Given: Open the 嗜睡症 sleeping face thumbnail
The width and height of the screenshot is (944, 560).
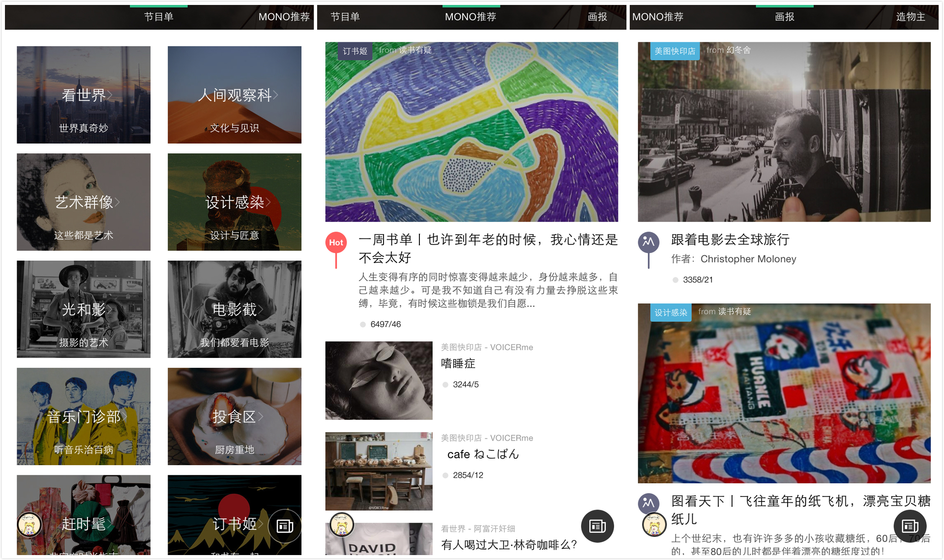Looking at the screenshot, I should point(379,381).
